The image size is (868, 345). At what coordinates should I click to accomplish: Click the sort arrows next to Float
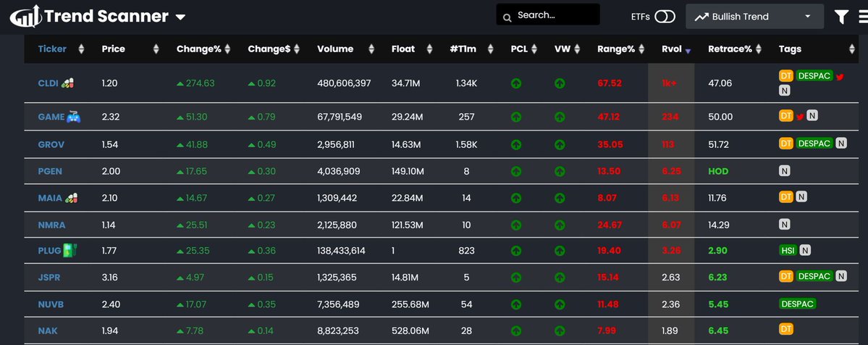[429, 49]
